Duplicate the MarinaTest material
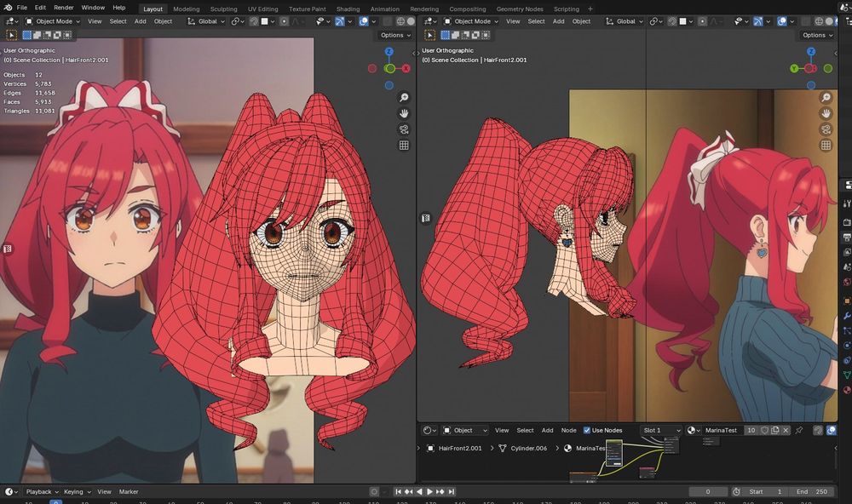Screen dimensions: 852x504 click(774, 430)
